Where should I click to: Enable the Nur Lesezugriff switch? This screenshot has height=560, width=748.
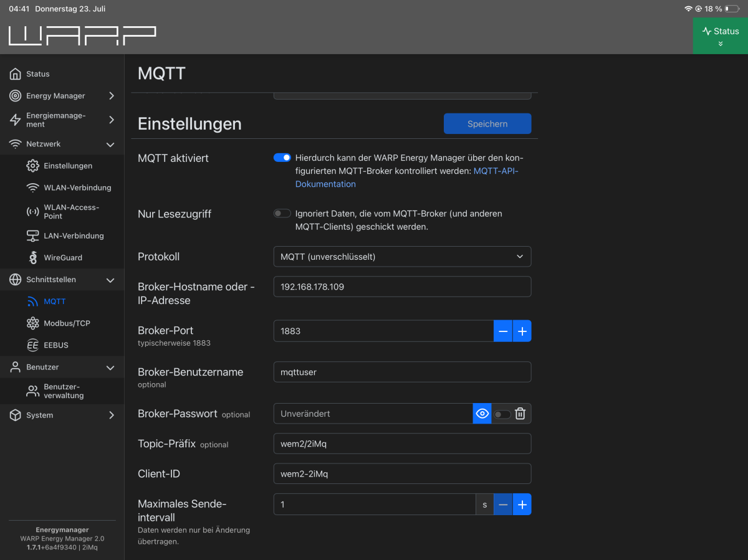click(x=282, y=213)
